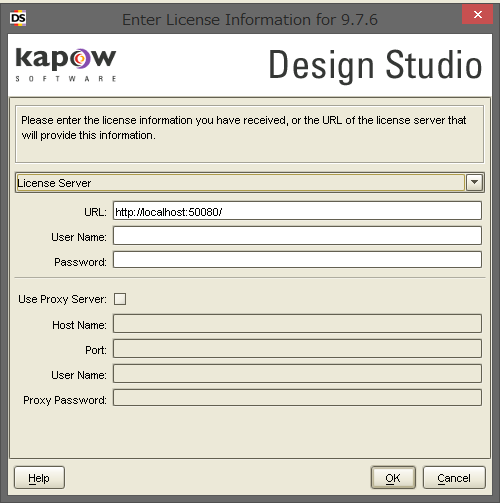Close the license dialog window
The image size is (500, 503).
477,14
